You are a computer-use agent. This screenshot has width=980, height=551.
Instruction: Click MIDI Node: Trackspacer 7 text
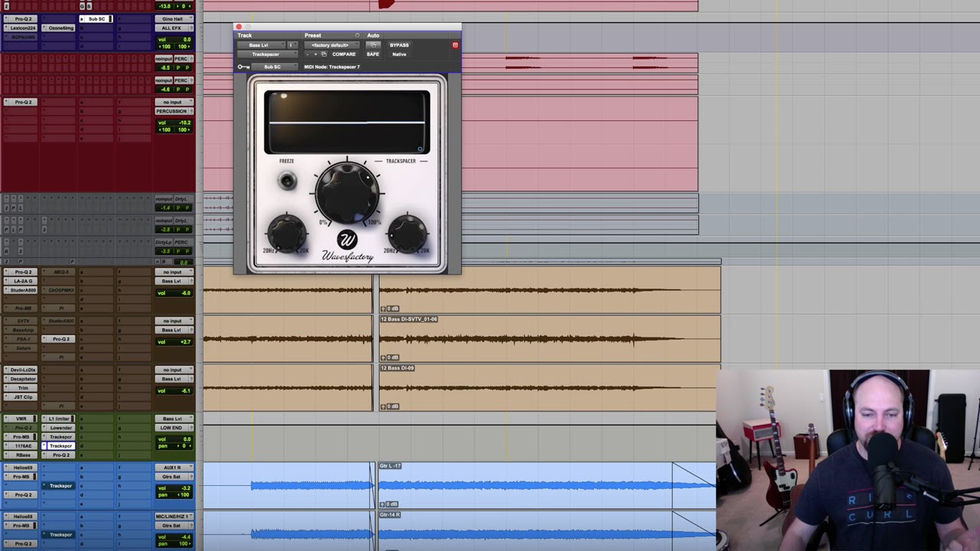[332, 67]
